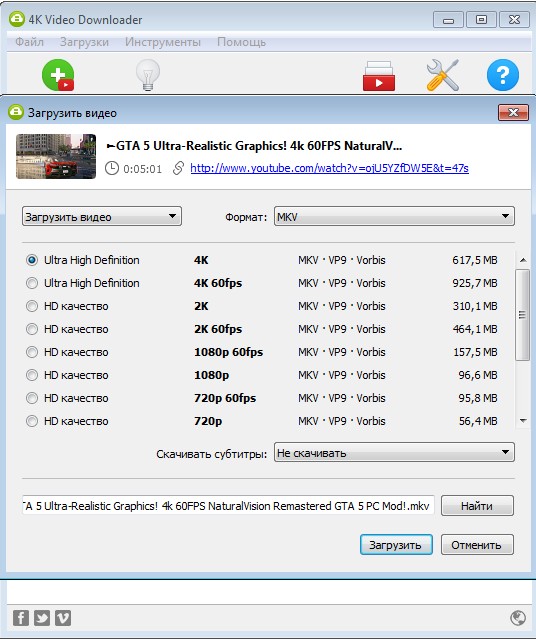Click the Загрузить button

pyautogui.click(x=396, y=545)
